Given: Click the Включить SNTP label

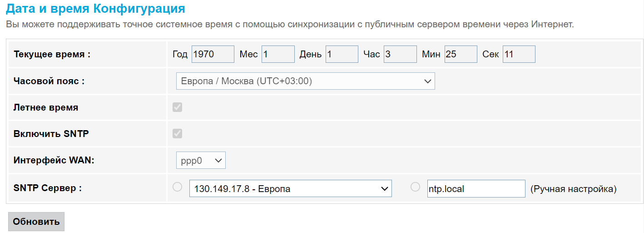Looking at the screenshot, I should coord(51,134).
